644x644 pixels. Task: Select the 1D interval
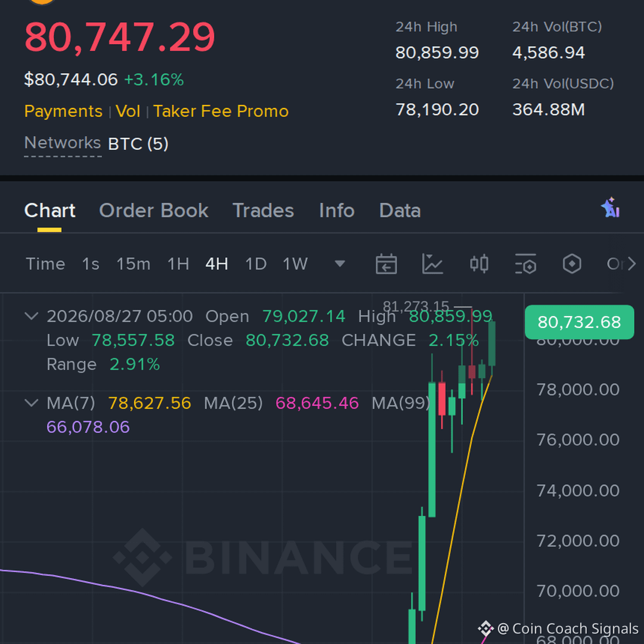(x=256, y=264)
